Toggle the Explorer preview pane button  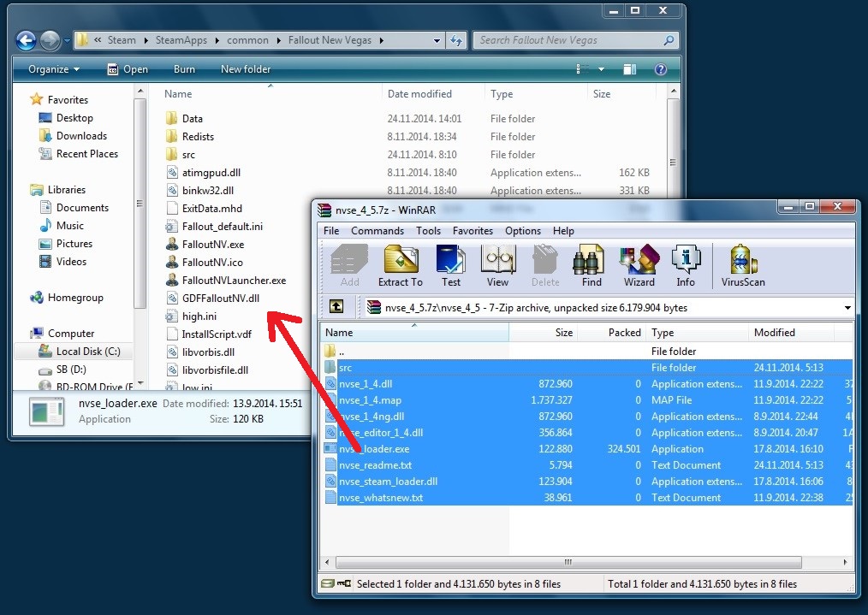click(x=630, y=69)
